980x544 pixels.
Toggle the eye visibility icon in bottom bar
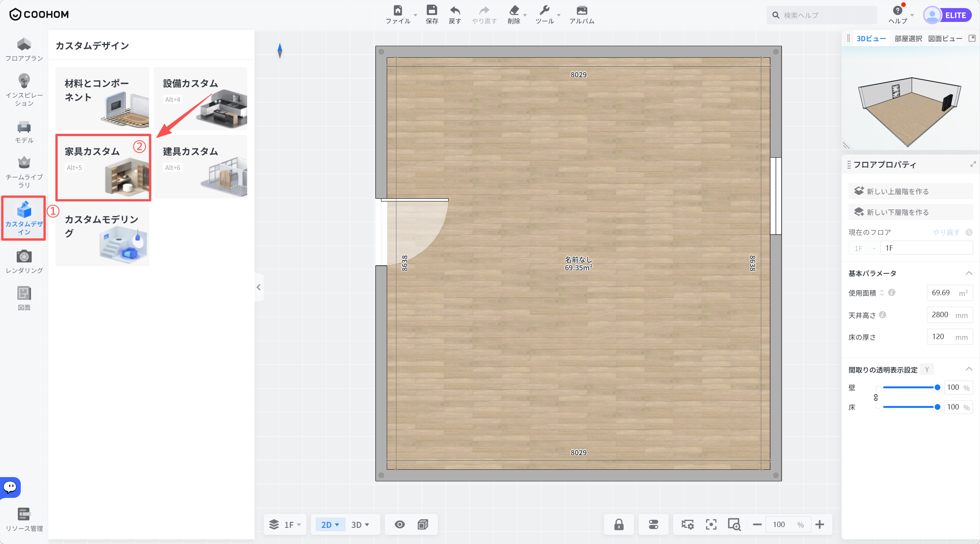pyautogui.click(x=399, y=524)
